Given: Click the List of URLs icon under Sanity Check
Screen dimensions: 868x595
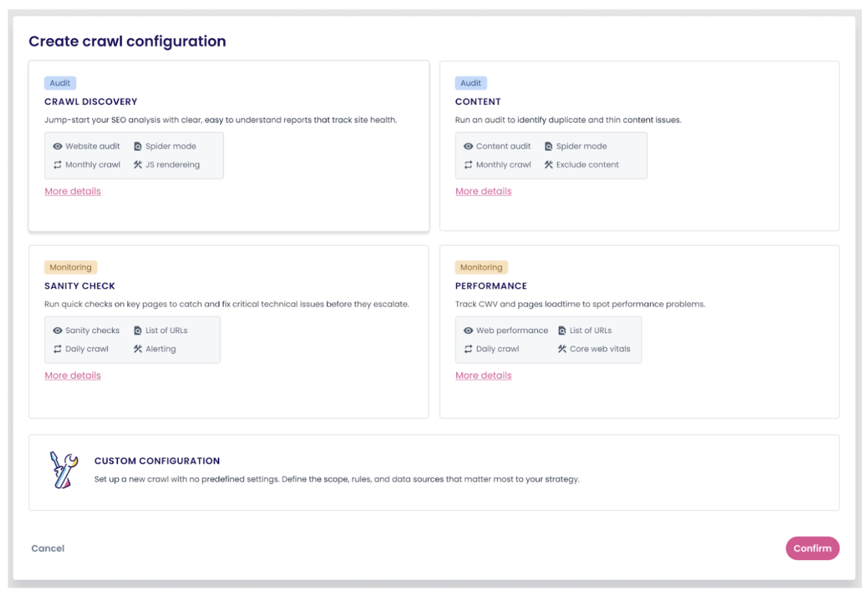Looking at the screenshot, I should pyautogui.click(x=136, y=330).
